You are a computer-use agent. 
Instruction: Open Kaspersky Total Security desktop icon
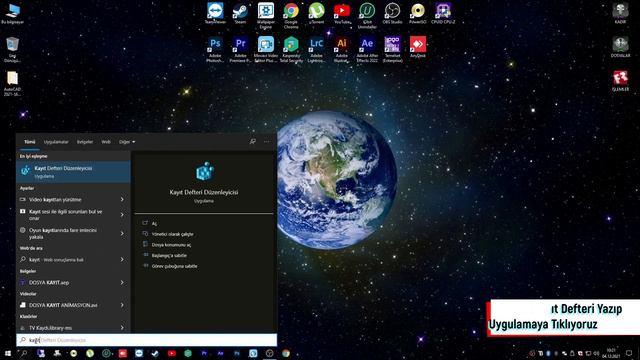point(291,49)
